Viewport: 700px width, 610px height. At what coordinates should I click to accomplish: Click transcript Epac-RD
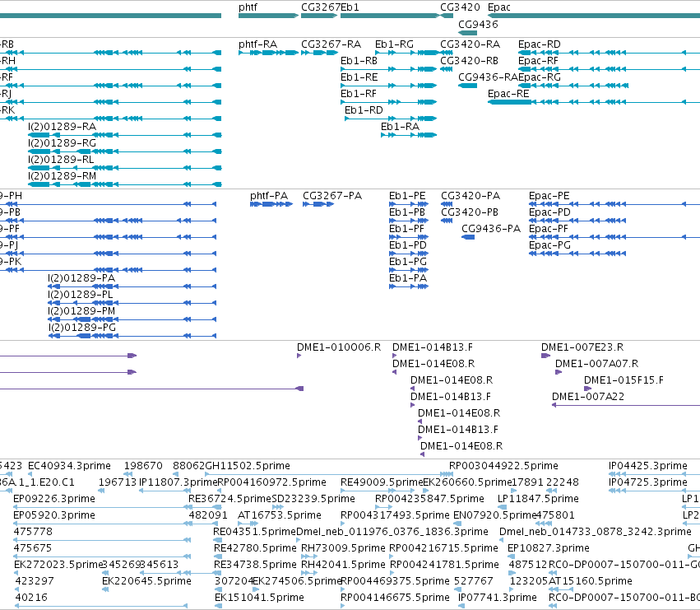click(x=540, y=44)
